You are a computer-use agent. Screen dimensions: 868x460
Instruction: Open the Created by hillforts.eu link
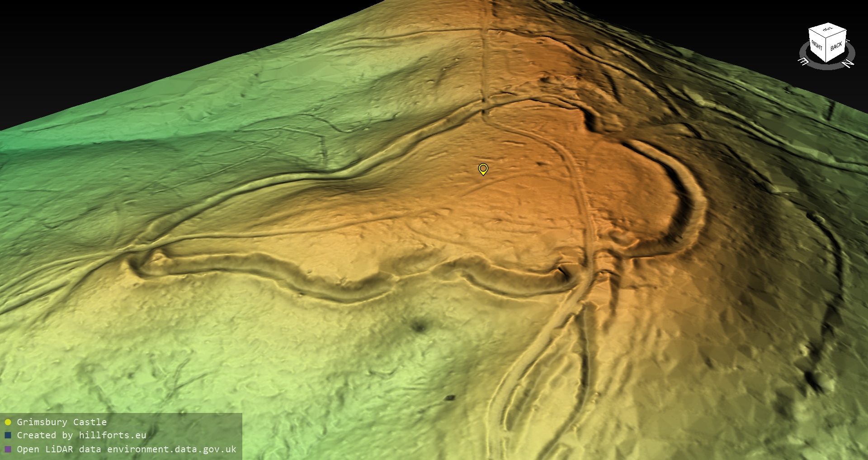81,435
